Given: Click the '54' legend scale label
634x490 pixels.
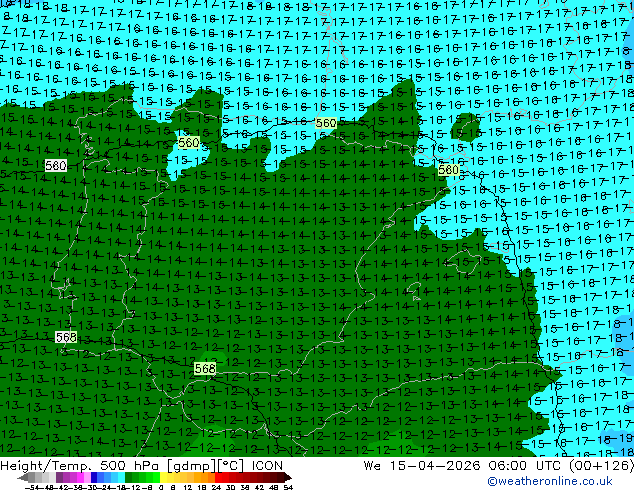Looking at the screenshot, I should tap(288, 487).
